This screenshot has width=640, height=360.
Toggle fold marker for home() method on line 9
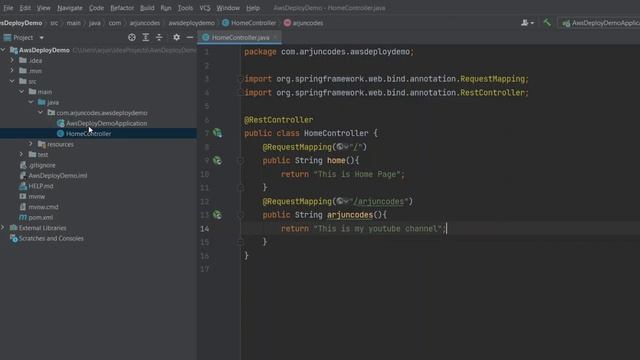tap(240, 160)
